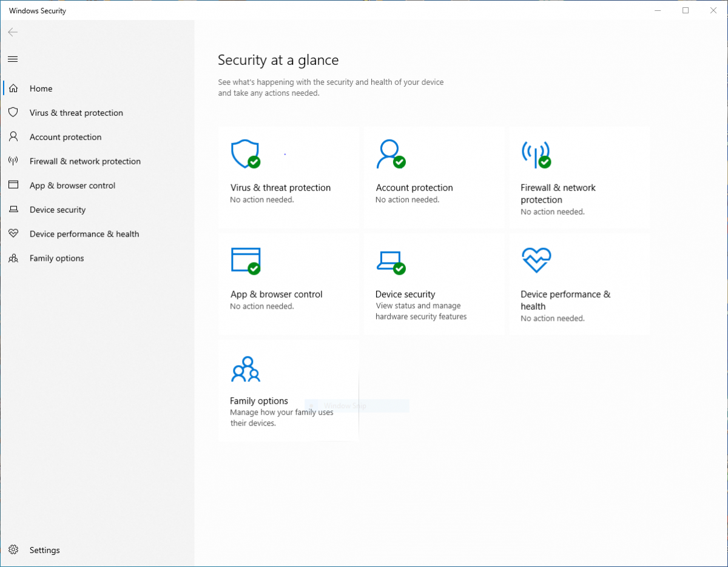Open the Family options people tile icon
Image resolution: width=728 pixels, height=567 pixels.
(x=246, y=369)
